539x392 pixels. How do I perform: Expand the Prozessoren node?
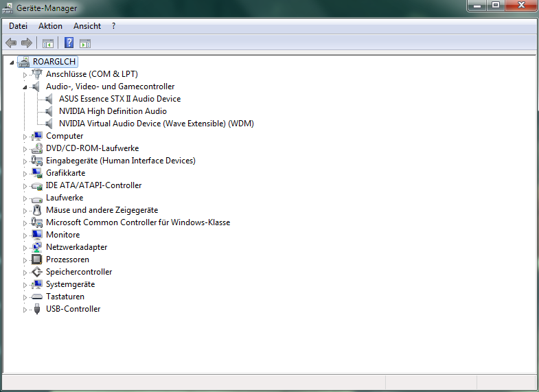tap(25, 260)
